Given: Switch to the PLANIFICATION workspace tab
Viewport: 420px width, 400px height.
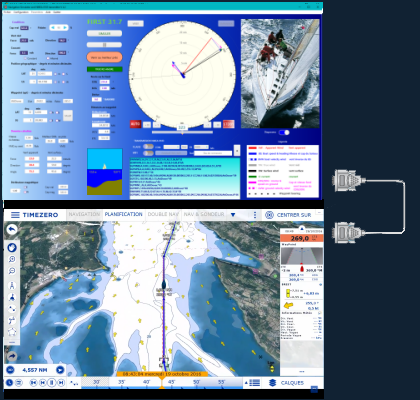Looking at the screenshot, I should pyautogui.click(x=124, y=214).
